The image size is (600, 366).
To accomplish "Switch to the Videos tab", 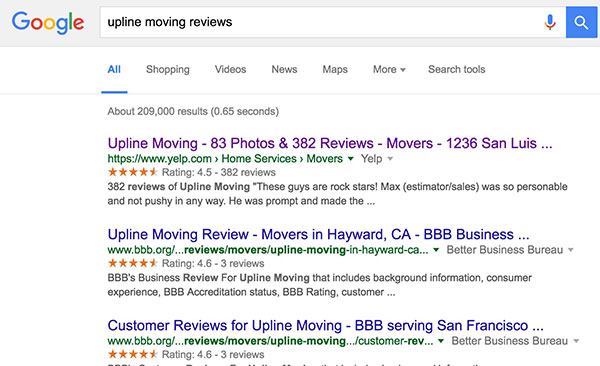I will [230, 70].
